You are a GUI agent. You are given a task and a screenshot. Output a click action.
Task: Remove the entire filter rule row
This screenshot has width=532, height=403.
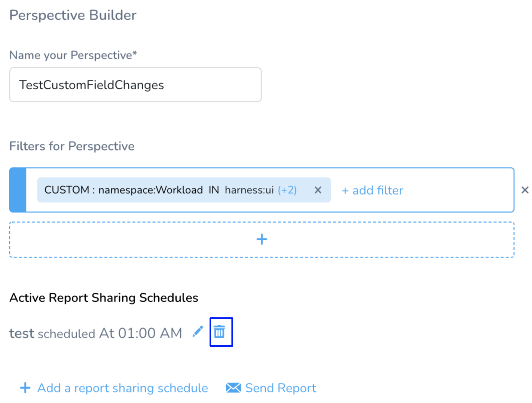[525, 190]
